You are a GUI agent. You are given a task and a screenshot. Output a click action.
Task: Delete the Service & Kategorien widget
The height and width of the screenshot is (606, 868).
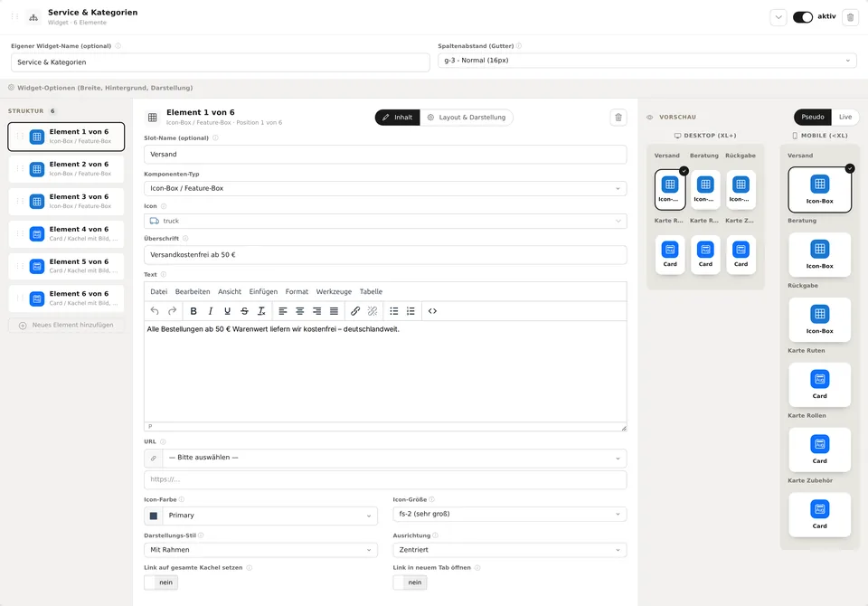click(x=850, y=17)
